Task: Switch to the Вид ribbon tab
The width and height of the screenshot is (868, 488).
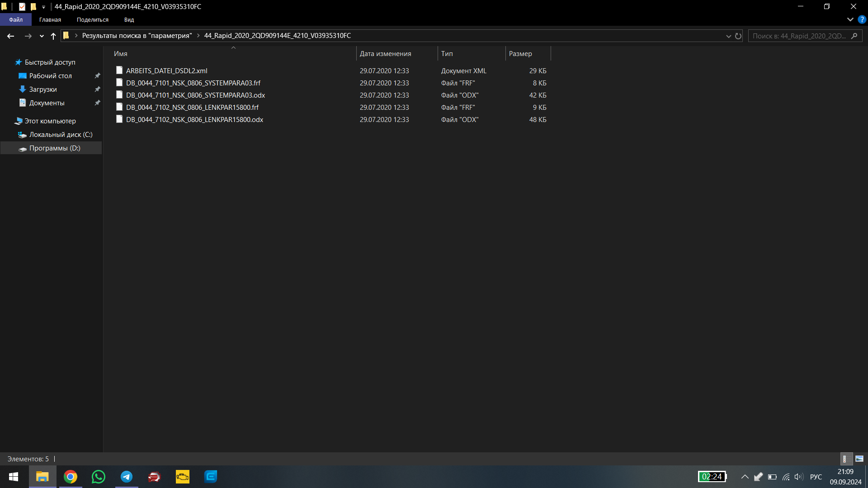Action: tap(129, 19)
